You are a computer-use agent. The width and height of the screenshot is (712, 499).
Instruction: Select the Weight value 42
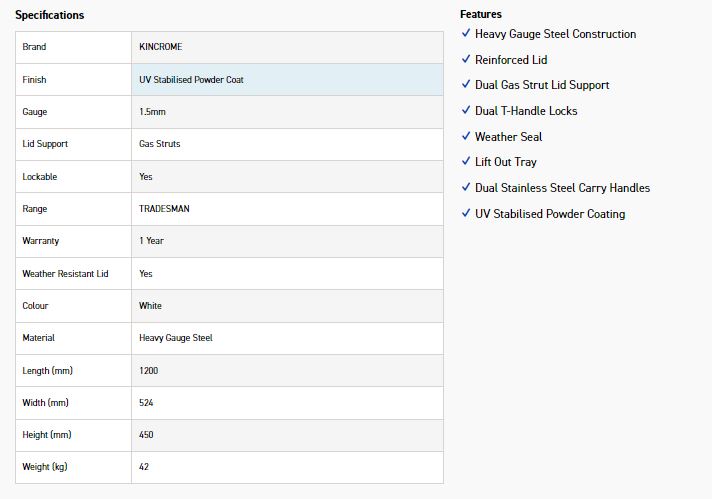[144, 467]
